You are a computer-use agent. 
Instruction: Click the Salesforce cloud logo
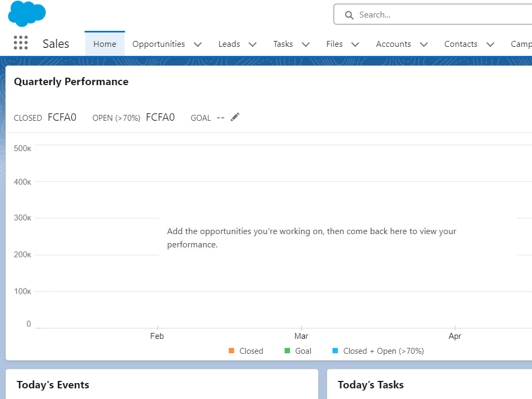tap(27, 14)
